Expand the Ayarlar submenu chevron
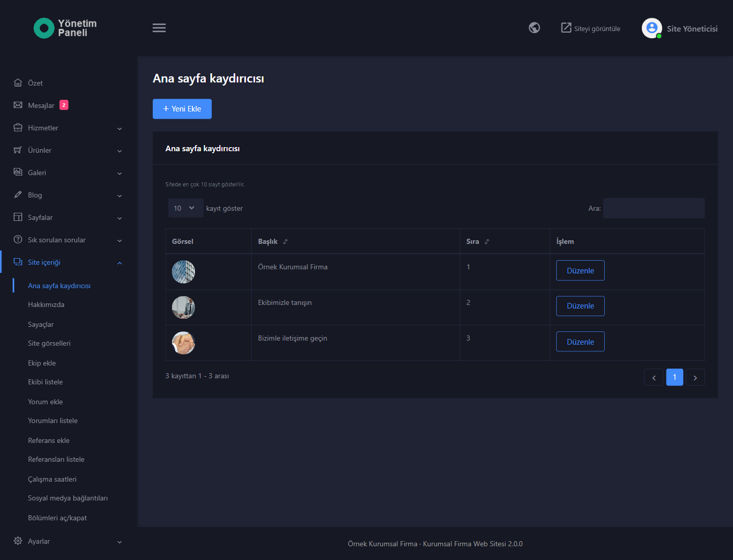Screen dimensions: 733x560 tap(120, 542)
